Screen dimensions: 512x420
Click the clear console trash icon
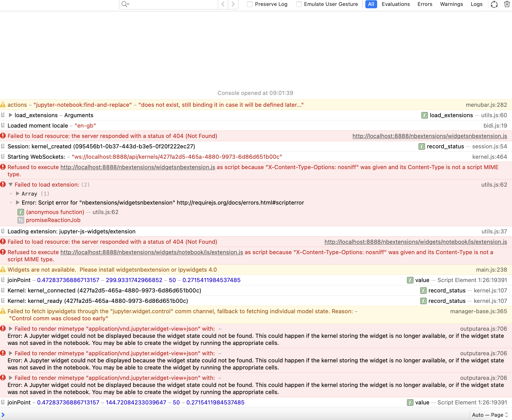click(507, 4)
